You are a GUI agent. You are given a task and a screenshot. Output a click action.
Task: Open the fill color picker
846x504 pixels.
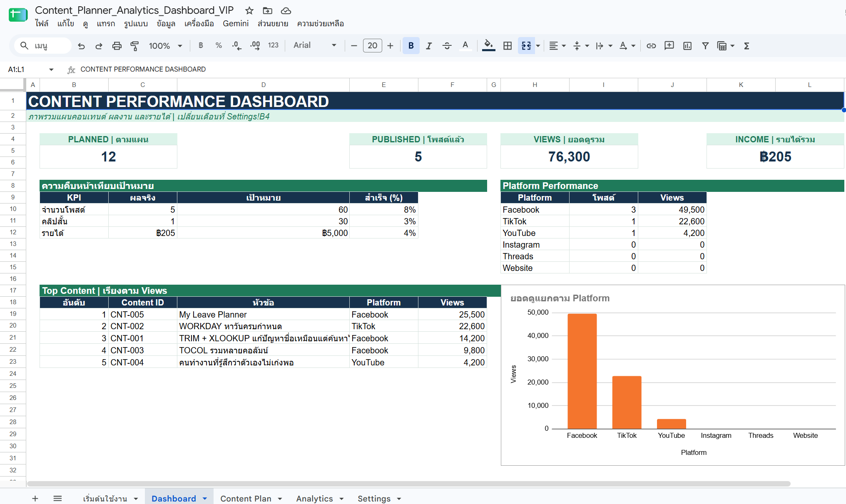488,45
